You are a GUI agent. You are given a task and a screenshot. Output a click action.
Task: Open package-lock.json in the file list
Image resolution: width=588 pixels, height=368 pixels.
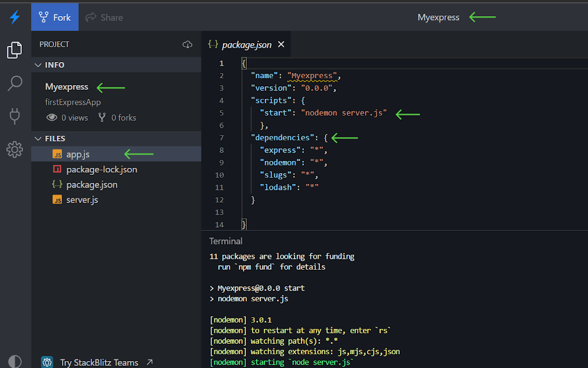click(x=116, y=170)
